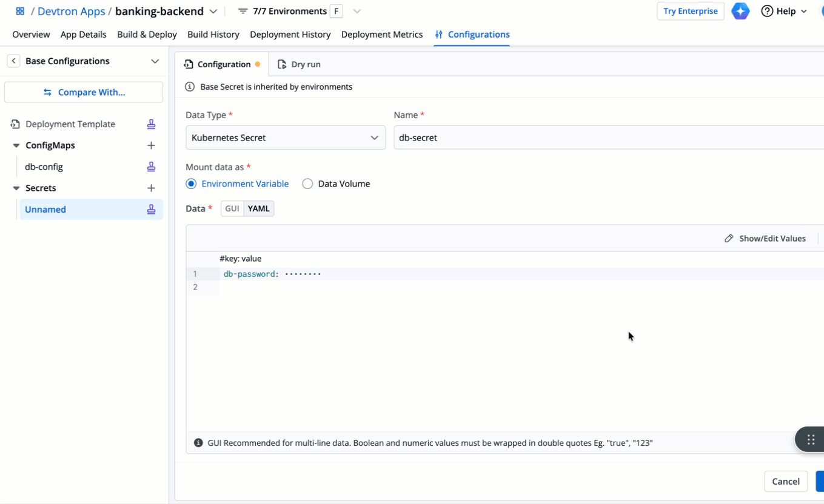Click the Name input field
This screenshot has width=824, height=504.
pyautogui.click(x=606, y=138)
